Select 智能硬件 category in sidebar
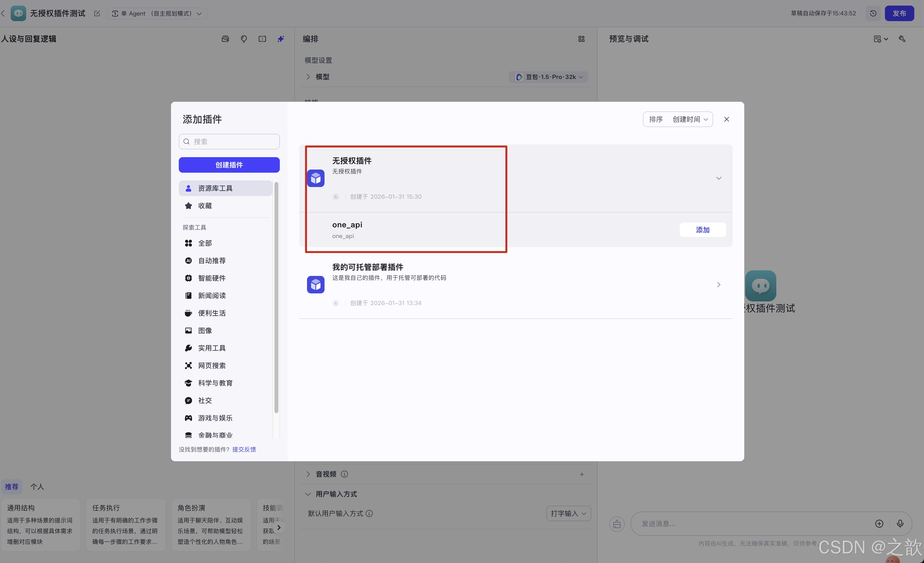The width and height of the screenshot is (924, 563). (x=212, y=278)
